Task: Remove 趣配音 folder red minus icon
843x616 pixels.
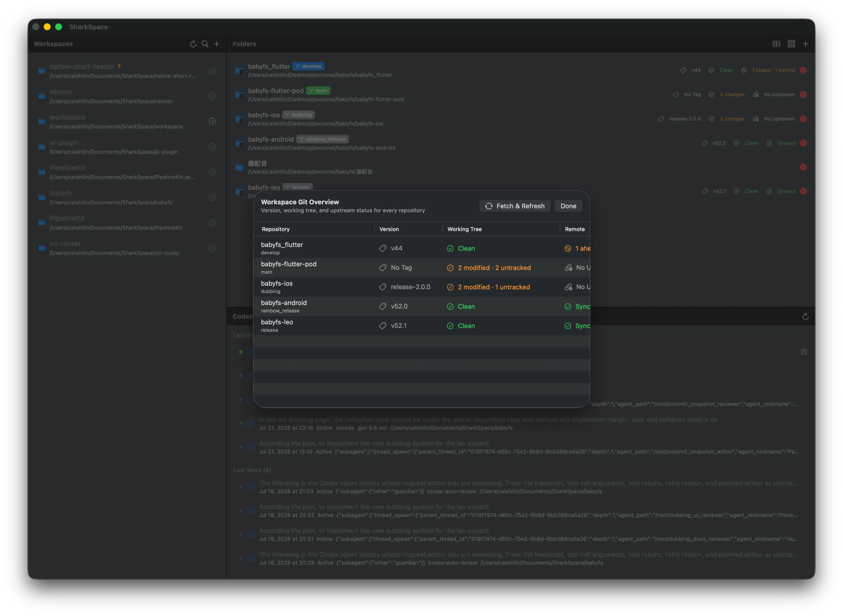Action: tap(804, 167)
